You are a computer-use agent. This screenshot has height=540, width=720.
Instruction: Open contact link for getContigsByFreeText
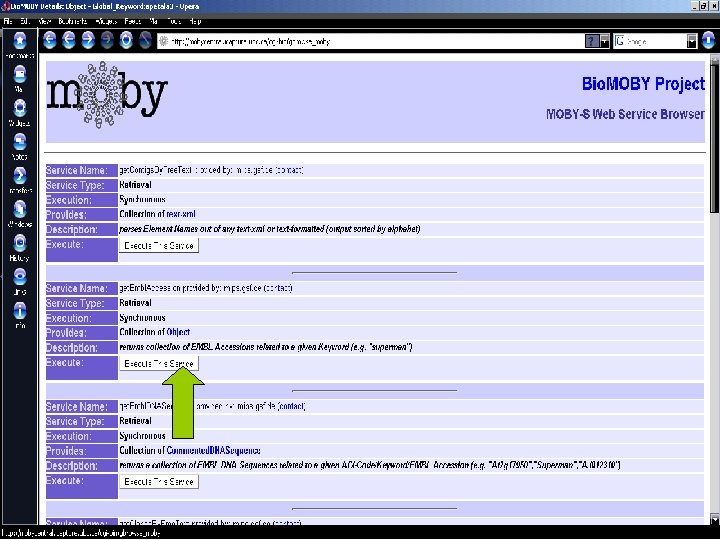coord(289,170)
